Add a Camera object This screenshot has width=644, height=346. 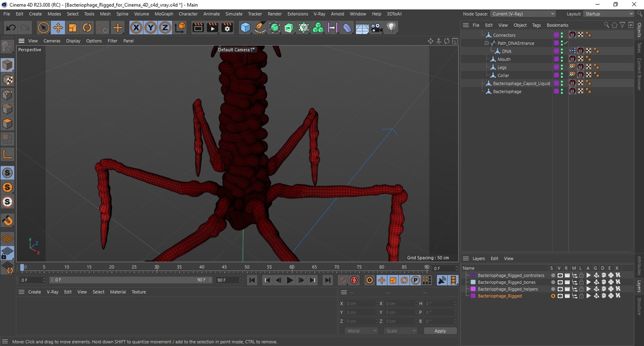click(x=377, y=28)
